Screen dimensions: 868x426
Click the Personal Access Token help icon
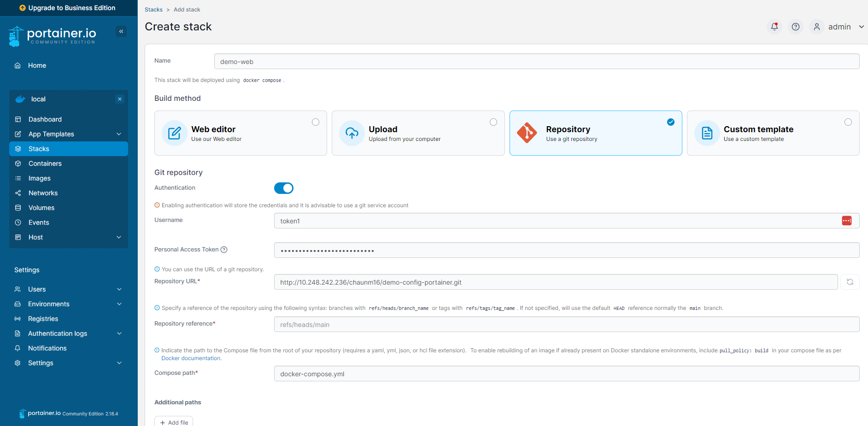(x=224, y=250)
